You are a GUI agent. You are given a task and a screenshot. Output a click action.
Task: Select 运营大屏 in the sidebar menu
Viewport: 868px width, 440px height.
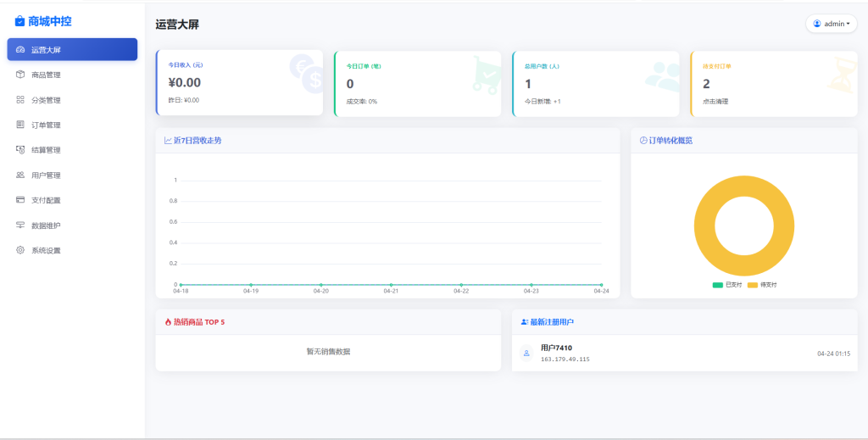[72, 49]
